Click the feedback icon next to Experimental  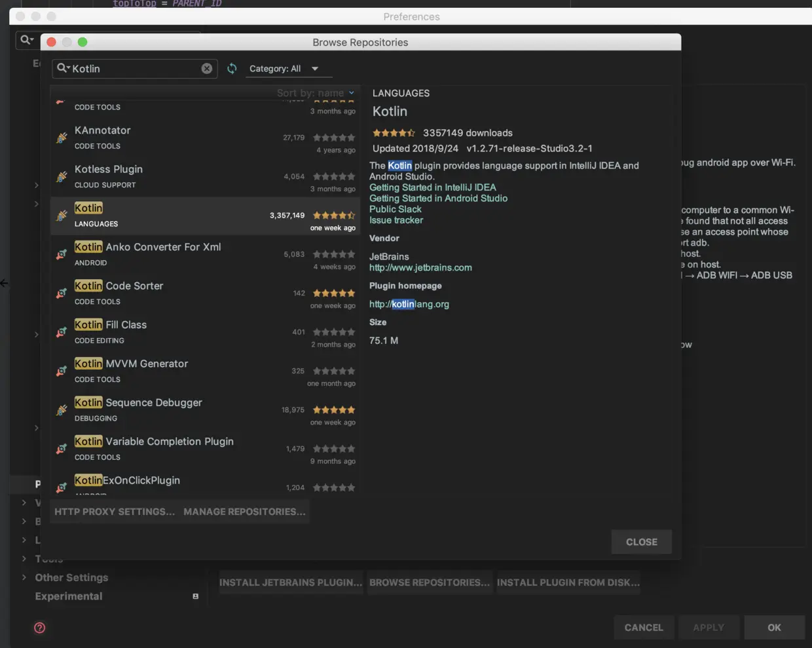[x=194, y=596]
